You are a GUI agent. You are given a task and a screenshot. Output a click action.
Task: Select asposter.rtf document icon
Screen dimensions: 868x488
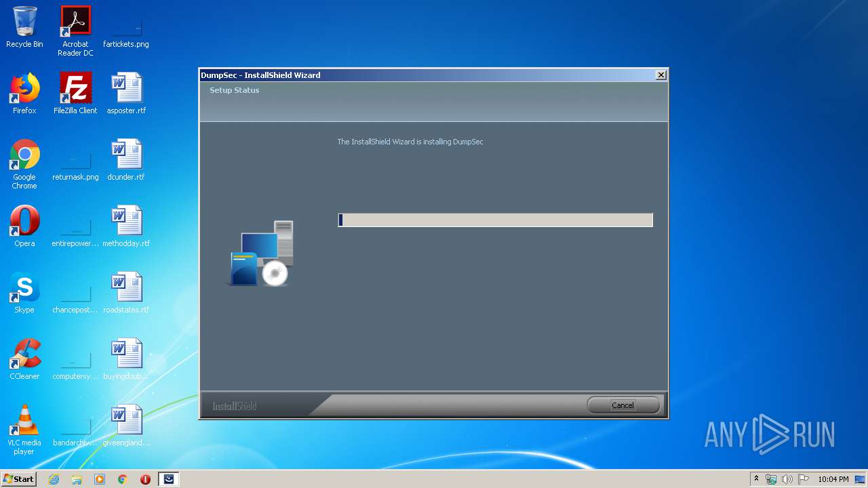pyautogui.click(x=126, y=94)
